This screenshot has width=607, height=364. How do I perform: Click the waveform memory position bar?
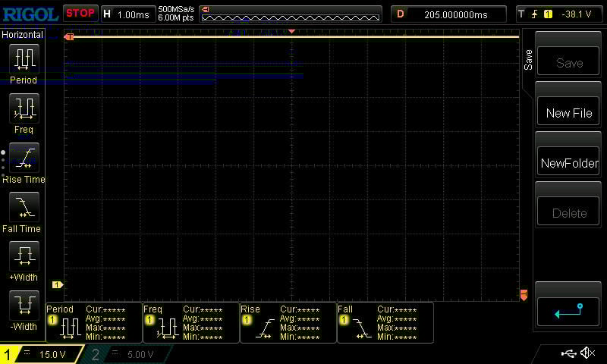(291, 14)
